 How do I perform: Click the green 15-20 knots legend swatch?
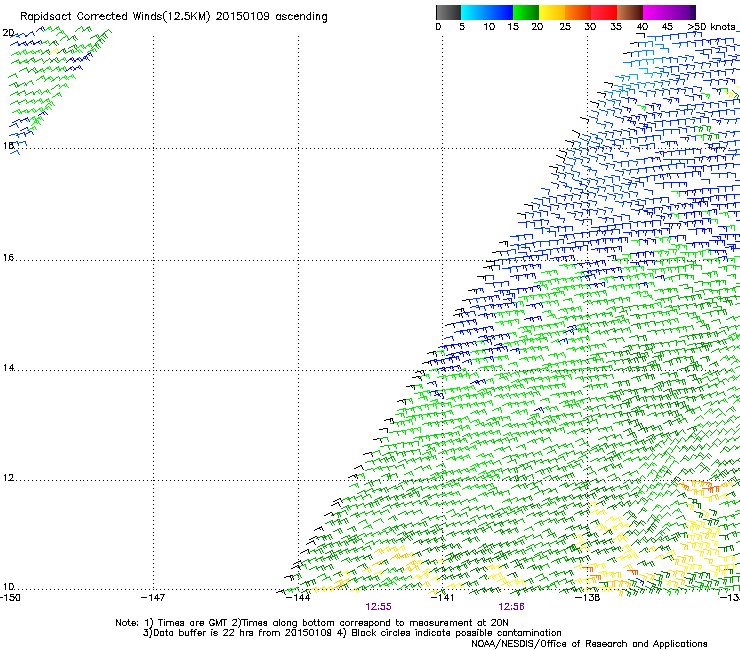point(526,12)
